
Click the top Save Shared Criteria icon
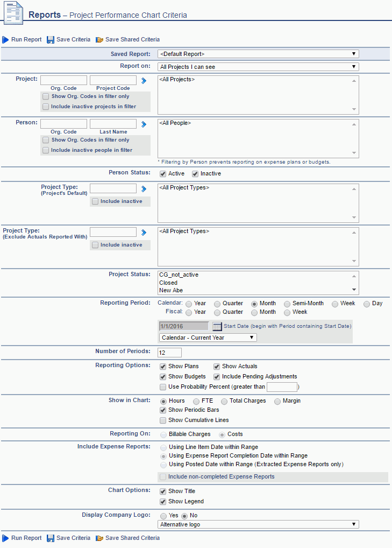point(99,40)
